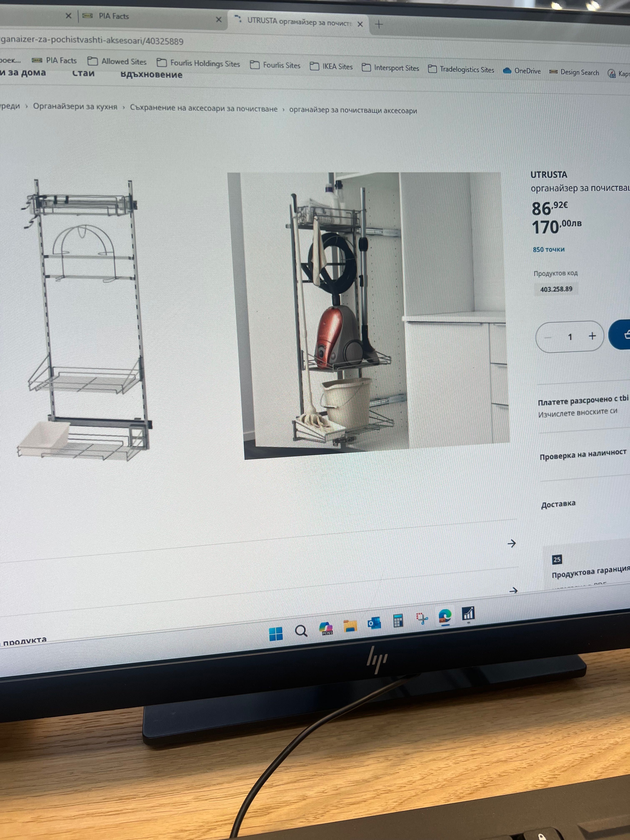Screen dimensions: 630x840
Task: Go to Органайзери за кухня breadcrumb
Action: point(75,106)
